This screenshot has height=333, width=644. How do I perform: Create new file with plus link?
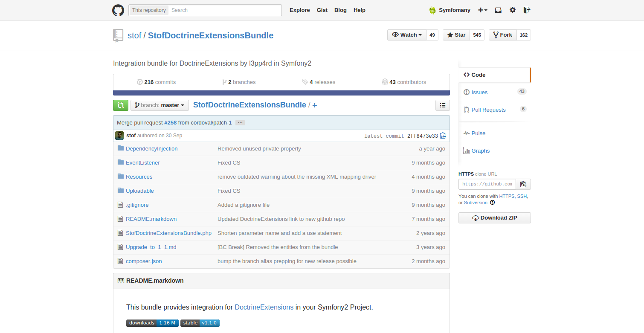315,105
